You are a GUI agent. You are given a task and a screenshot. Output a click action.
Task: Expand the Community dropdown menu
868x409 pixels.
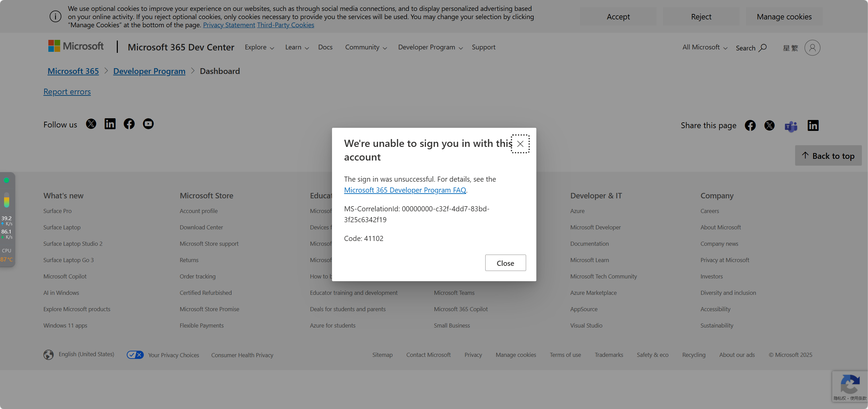coord(366,47)
